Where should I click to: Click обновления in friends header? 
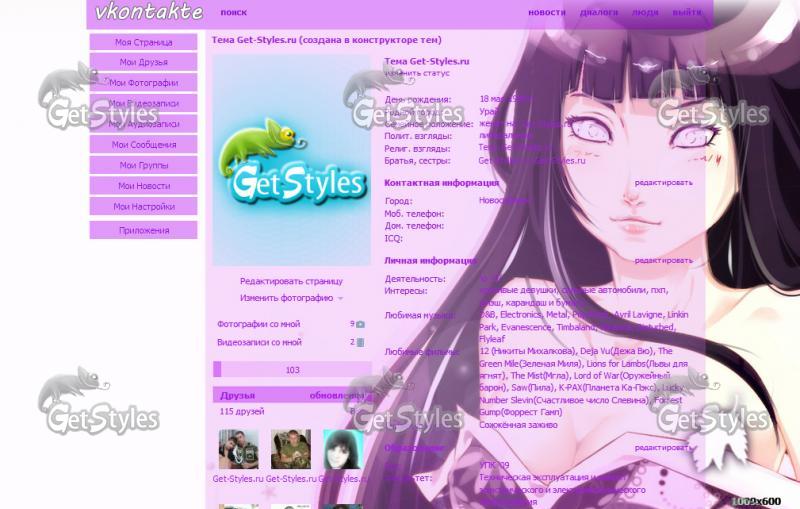(x=336, y=396)
